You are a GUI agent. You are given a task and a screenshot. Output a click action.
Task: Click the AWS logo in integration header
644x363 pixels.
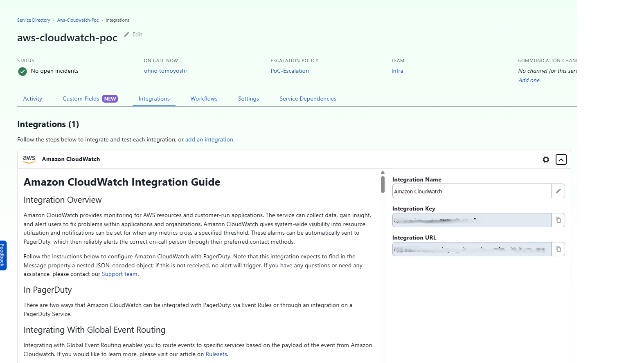pyautogui.click(x=29, y=159)
